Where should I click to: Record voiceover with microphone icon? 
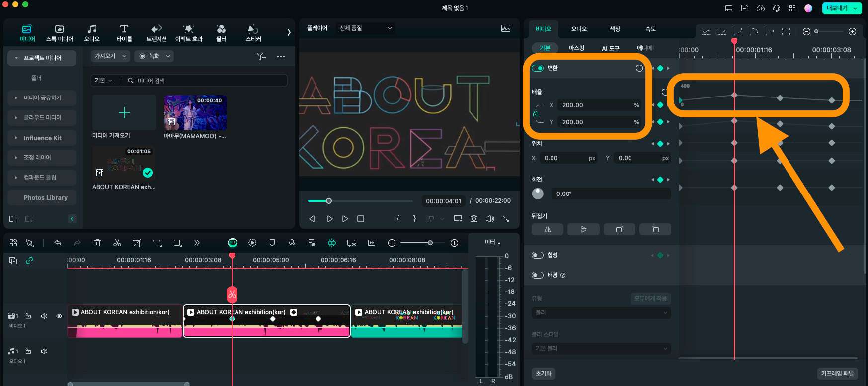(292, 243)
